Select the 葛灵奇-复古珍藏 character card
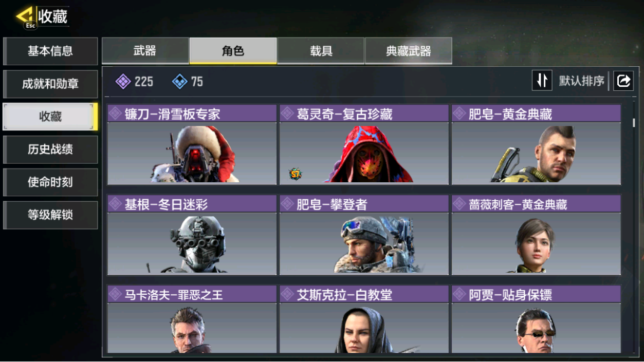The image size is (644, 362). pyautogui.click(x=364, y=145)
